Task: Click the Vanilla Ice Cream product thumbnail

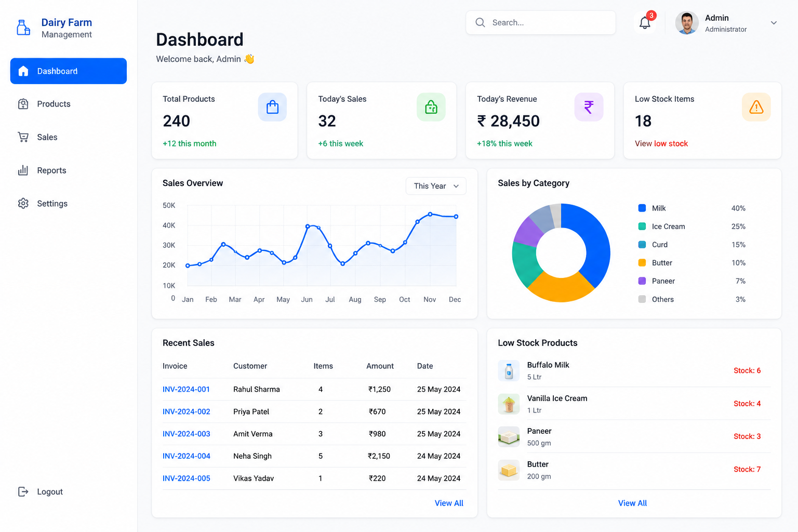Action: [x=509, y=404]
